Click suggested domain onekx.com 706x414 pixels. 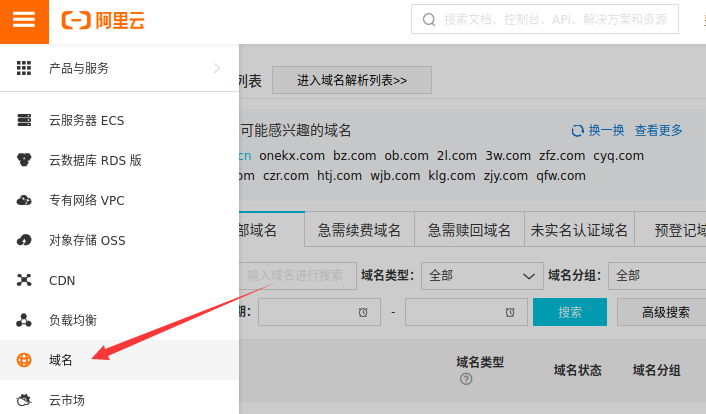pyautogui.click(x=292, y=156)
